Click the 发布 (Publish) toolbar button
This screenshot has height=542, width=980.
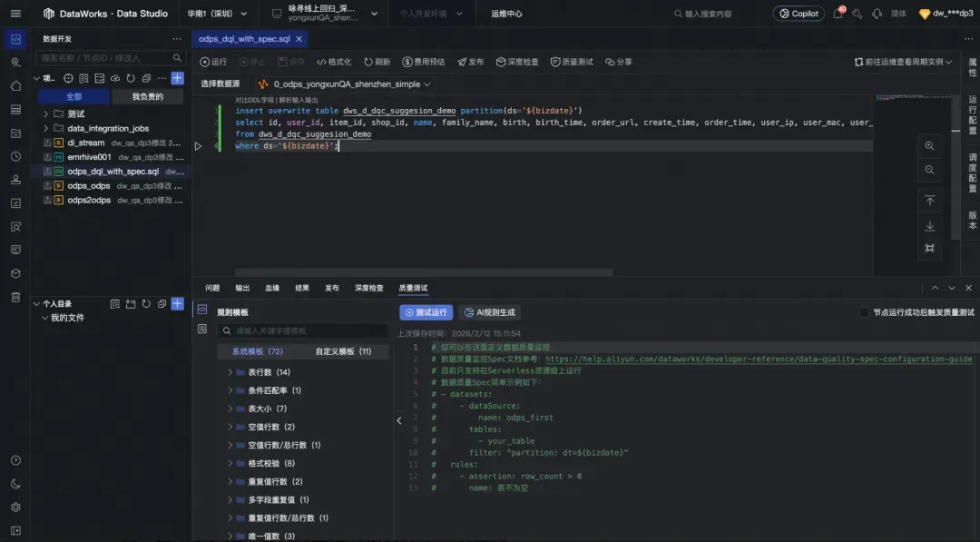point(471,62)
